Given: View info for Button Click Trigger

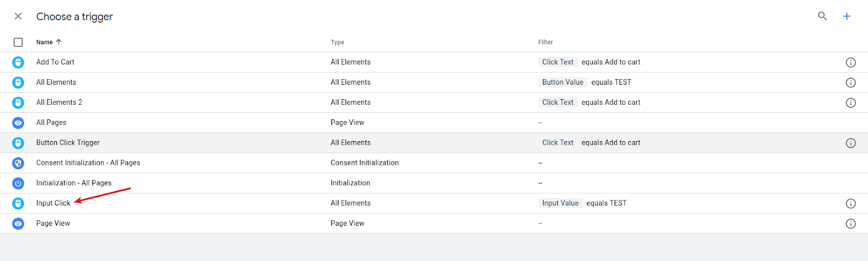Looking at the screenshot, I should coord(851,143).
